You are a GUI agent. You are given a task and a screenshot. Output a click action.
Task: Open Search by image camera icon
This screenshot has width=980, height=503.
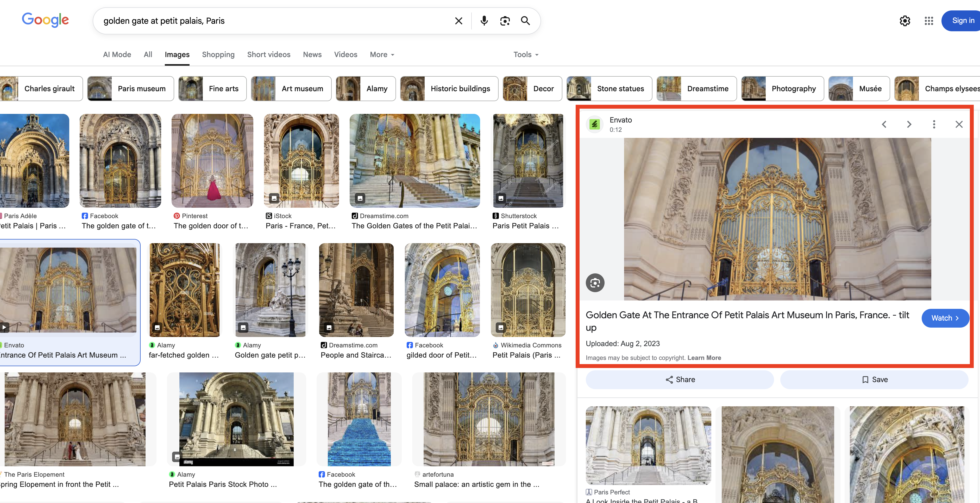505,21
